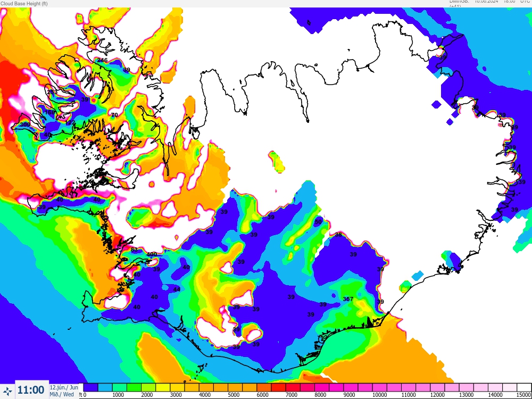Click the 70 value on the map
This screenshot has height=399, width=532.
pos(114,115)
